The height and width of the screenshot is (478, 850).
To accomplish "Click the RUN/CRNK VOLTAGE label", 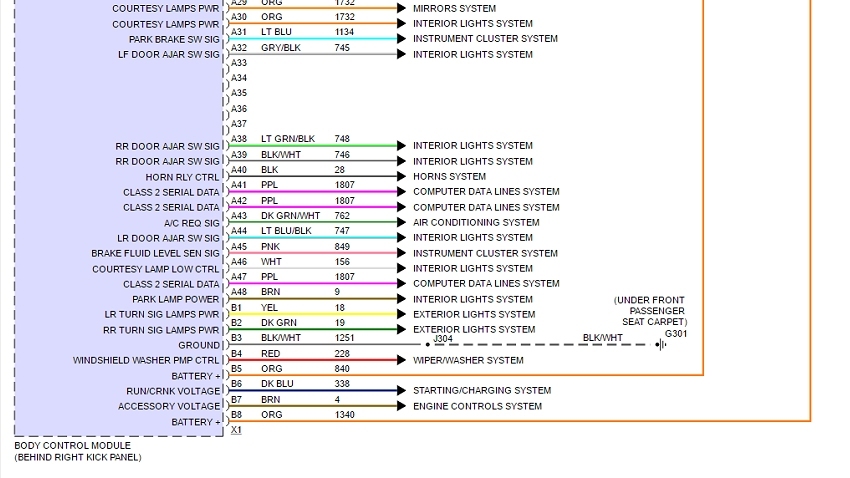I will 173,391.
